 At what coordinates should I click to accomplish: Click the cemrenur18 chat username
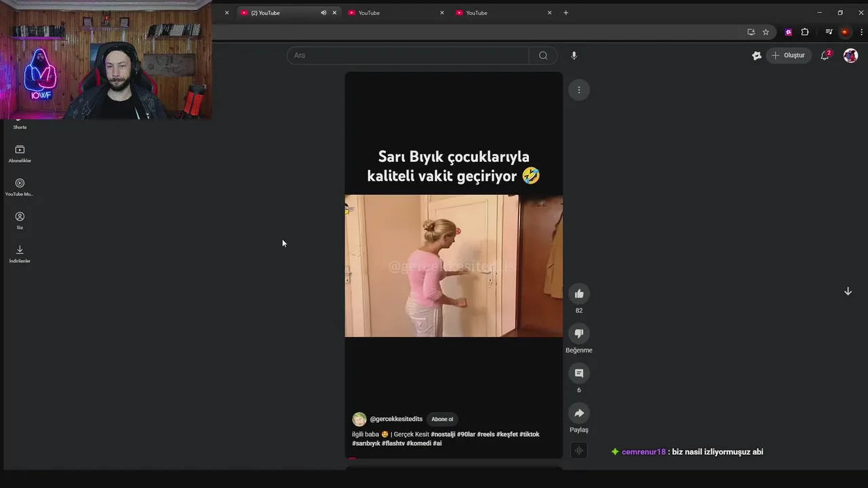click(x=644, y=452)
